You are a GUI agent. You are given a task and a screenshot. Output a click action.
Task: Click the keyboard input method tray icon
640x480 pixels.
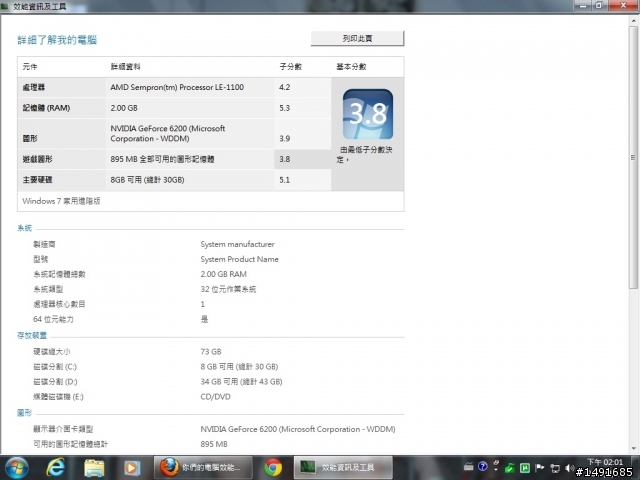pos(469,467)
